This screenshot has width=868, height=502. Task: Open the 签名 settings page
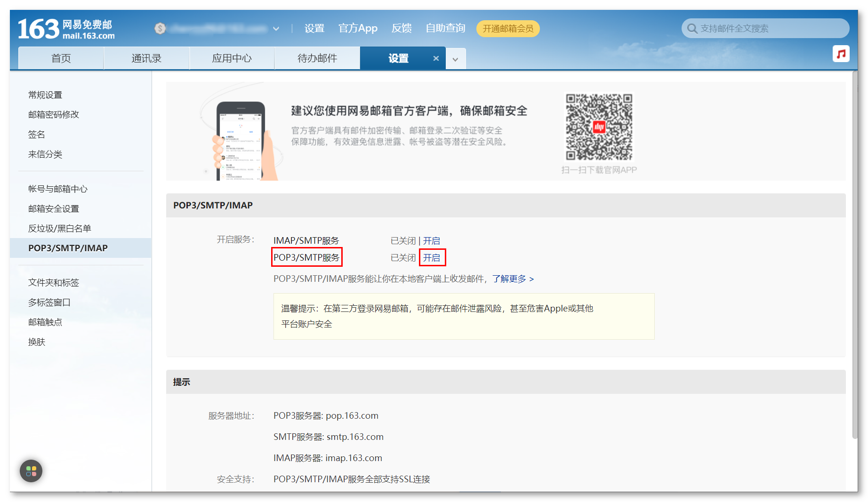(37, 135)
